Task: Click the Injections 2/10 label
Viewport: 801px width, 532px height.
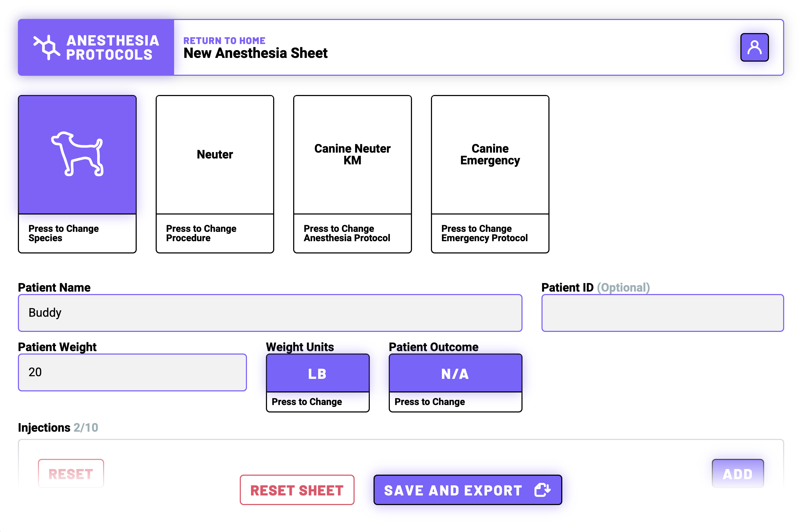Action: click(58, 427)
